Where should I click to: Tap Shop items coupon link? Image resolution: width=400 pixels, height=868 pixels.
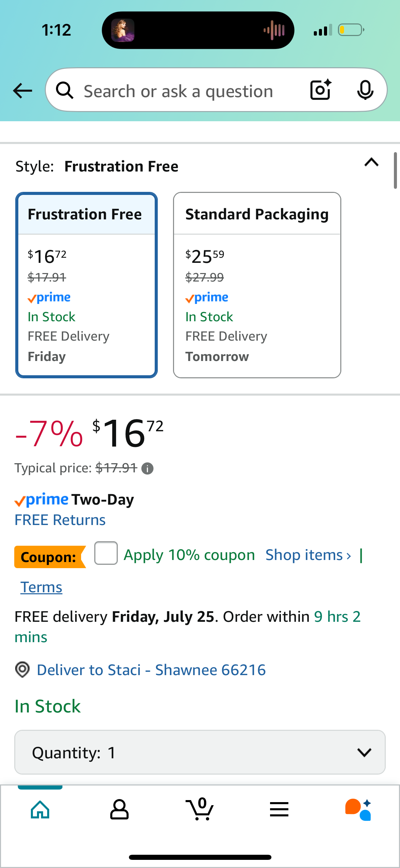(308, 555)
